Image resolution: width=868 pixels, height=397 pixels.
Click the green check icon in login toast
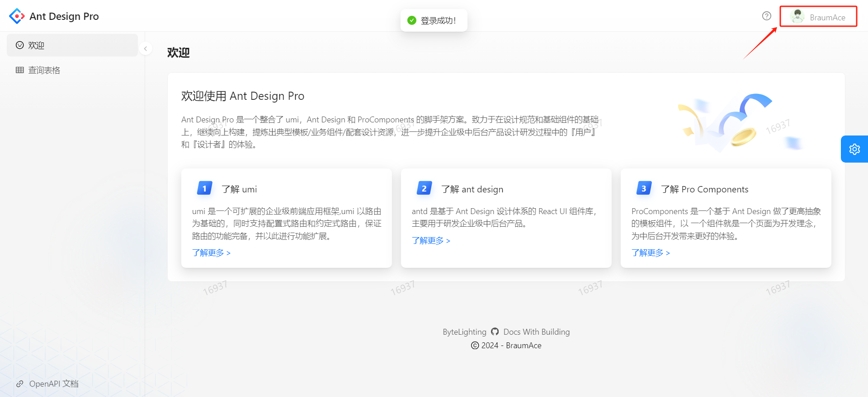pos(412,20)
